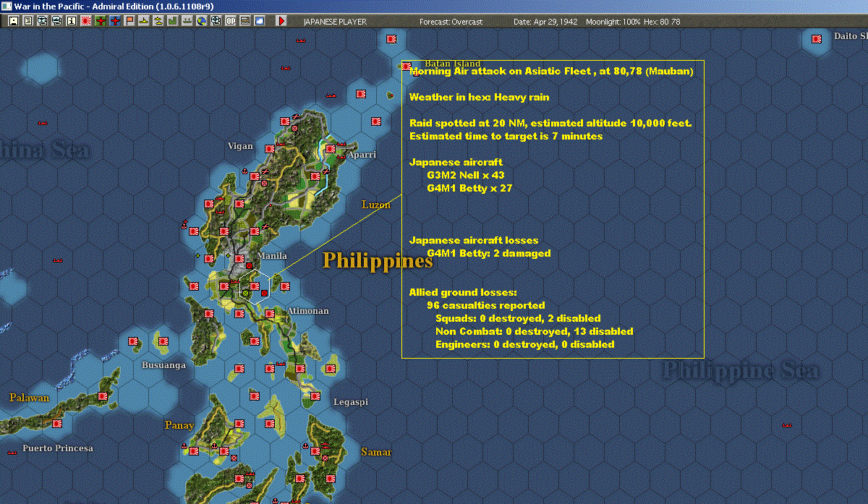The image size is (868, 504).
Task: Select green crossed unit in highlighted Mauban hex
Action: coord(245,293)
